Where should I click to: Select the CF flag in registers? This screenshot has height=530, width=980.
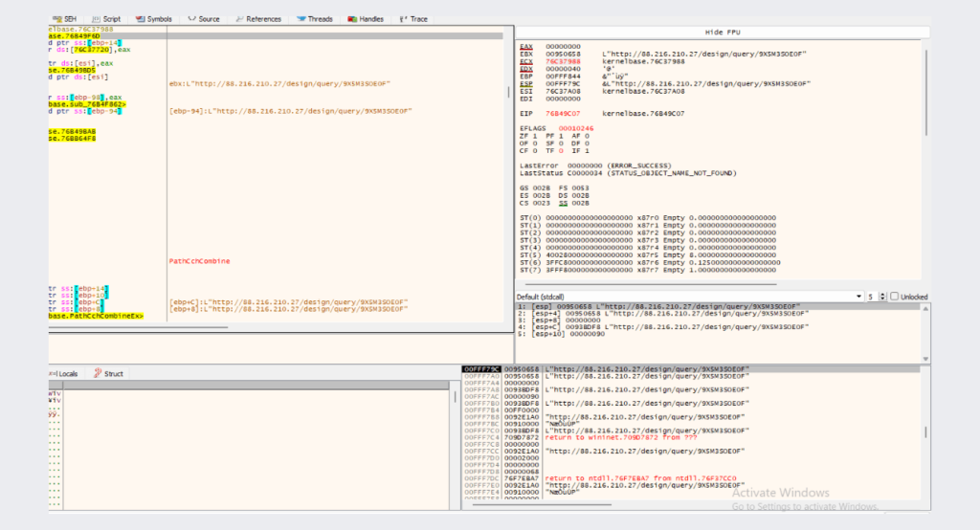(528, 151)
